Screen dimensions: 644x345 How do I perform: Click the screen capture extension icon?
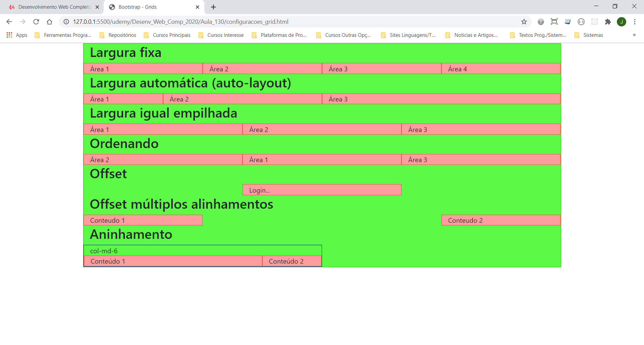pyautogui.click(x=554, y=22)
